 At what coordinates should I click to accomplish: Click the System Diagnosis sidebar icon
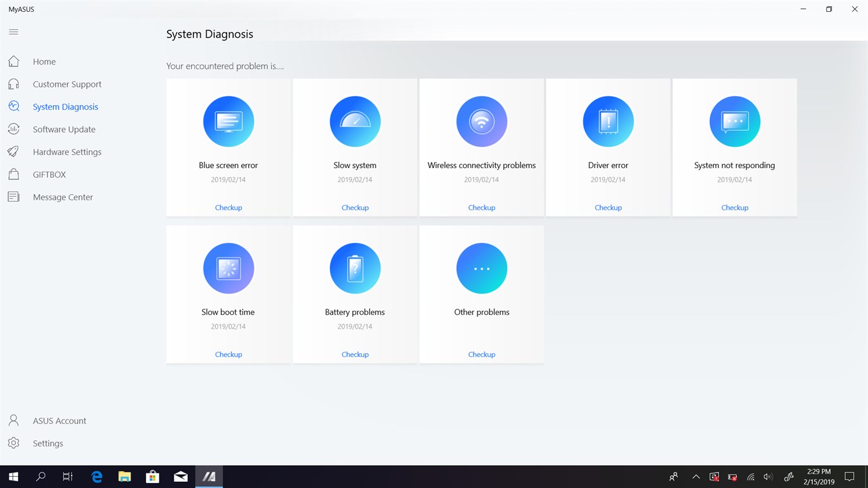click(14, 107)
